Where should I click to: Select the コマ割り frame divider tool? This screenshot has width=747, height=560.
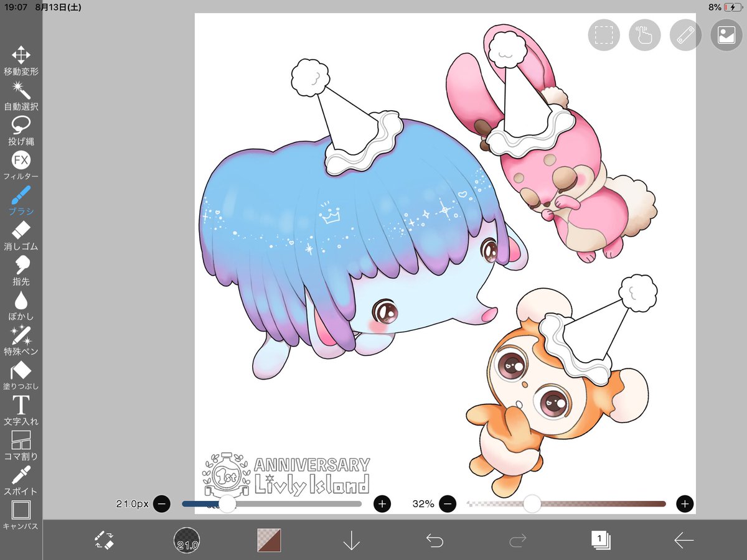(21, 445)
